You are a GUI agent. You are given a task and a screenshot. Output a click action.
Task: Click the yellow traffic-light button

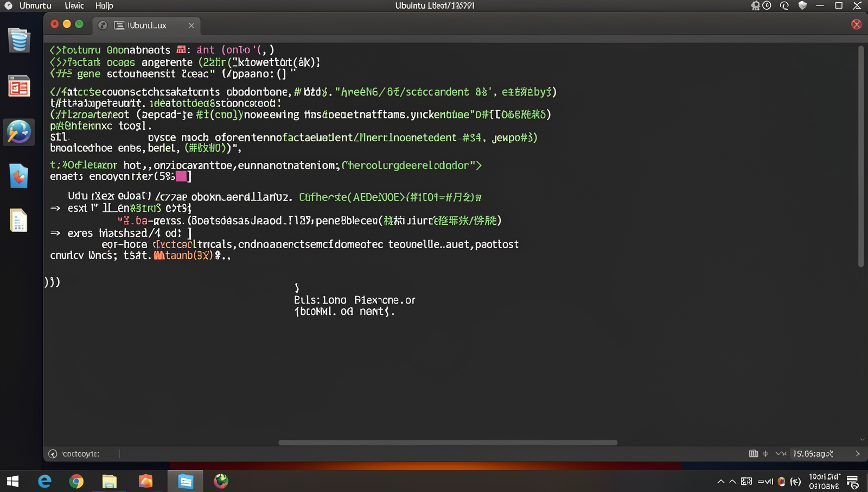point(67,24)
